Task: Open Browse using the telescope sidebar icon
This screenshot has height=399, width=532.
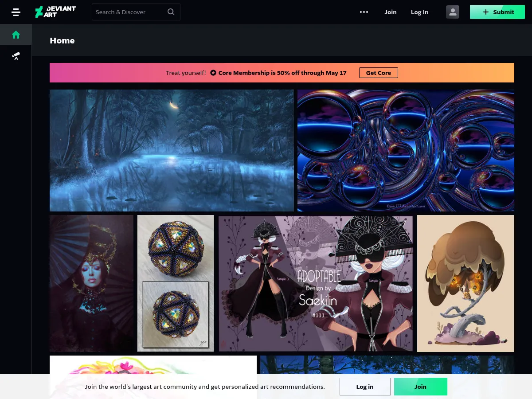Action: (16, 55)
